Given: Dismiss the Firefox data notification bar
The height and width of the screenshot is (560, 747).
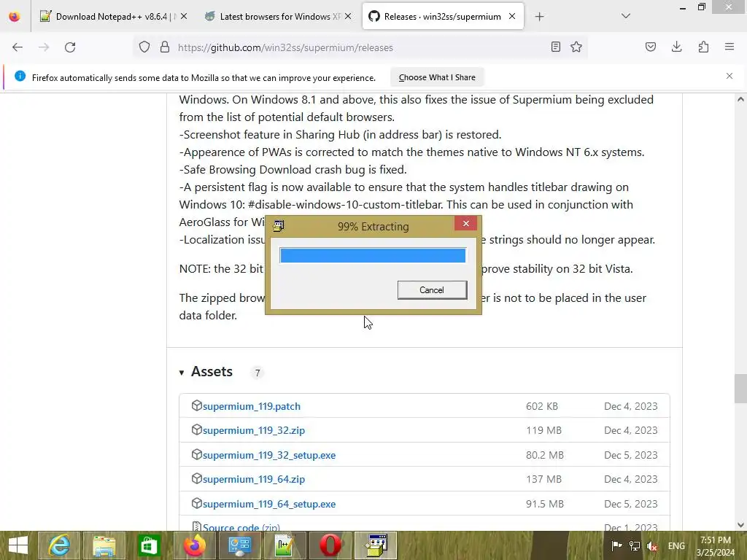Looking at the screenshot, I should click(x=729, y=76).
